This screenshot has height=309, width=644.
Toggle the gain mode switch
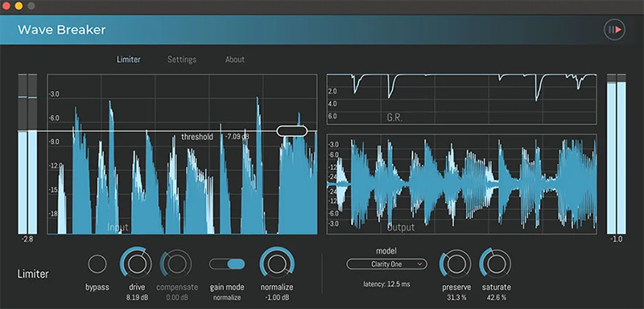point(227,264)
